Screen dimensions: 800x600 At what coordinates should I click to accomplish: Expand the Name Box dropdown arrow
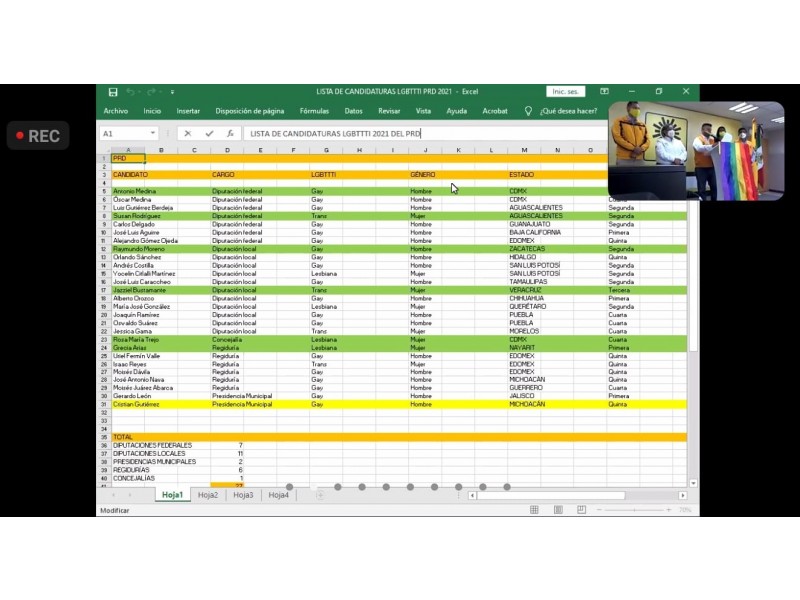coord(153,134)
